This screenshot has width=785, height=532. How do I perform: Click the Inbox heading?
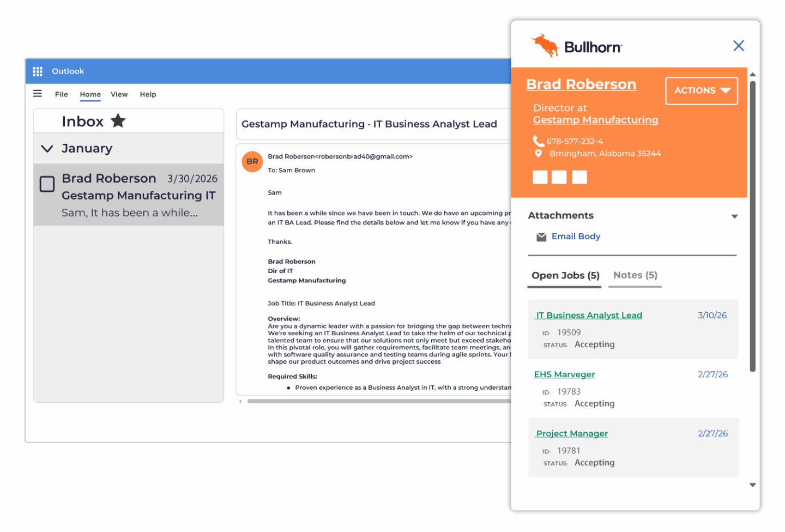(82, 122)
